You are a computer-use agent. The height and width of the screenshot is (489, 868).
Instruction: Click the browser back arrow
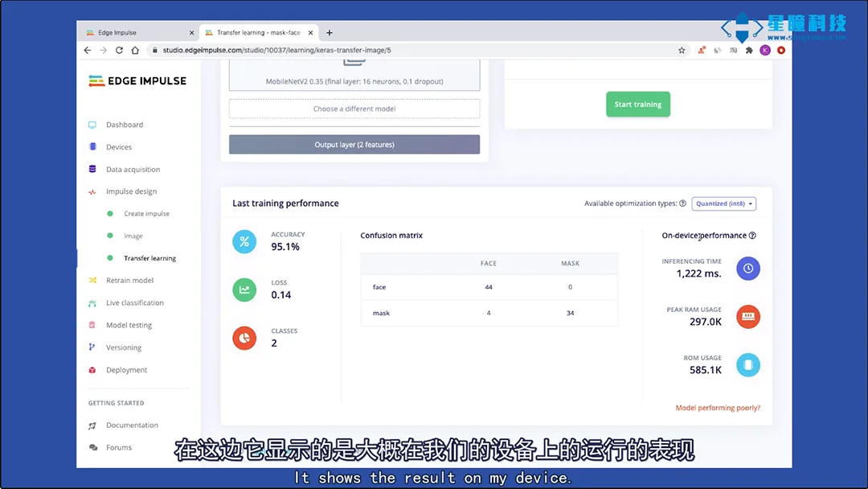pyautogui.click(x=88, y=51)
